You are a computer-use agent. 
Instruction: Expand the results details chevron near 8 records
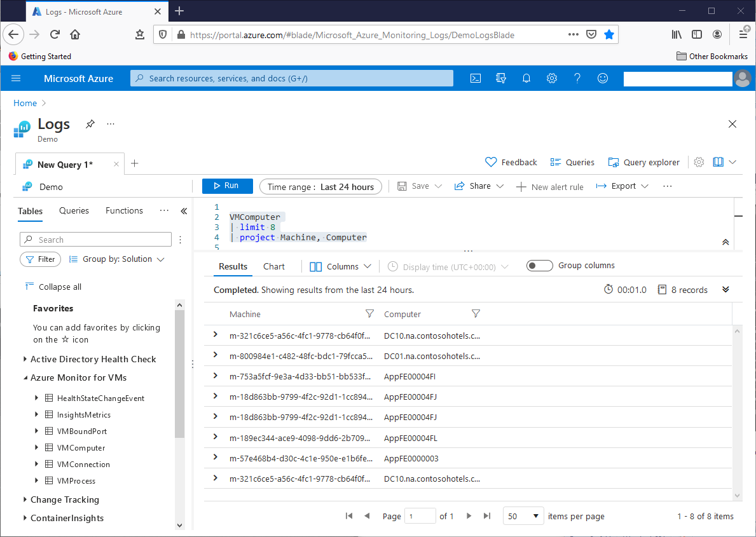[x=725, y=289]
